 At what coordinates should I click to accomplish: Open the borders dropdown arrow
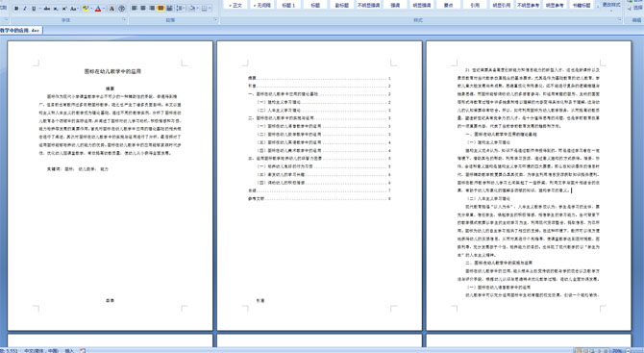coord(210,9)
